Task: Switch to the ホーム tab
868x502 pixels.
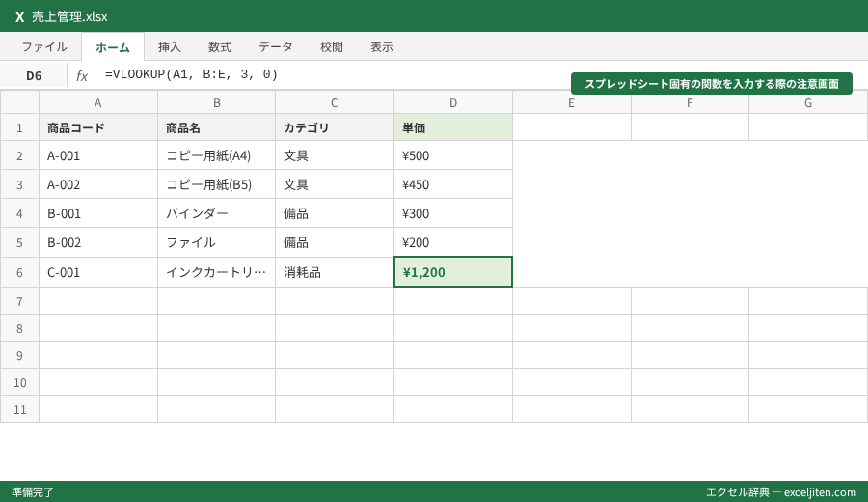Action: coord(113,47)
